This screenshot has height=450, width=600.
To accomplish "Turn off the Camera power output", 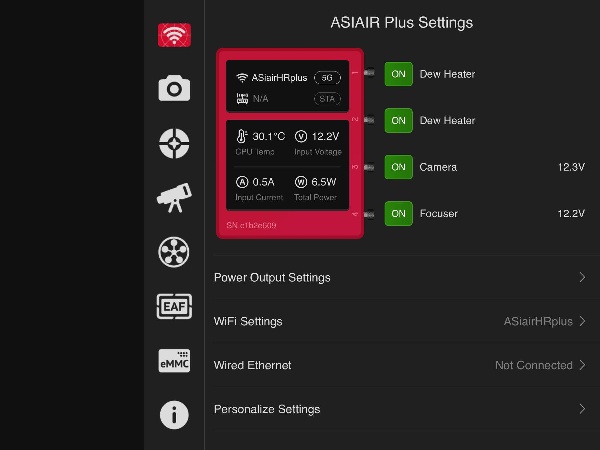I will coord(398,167).
